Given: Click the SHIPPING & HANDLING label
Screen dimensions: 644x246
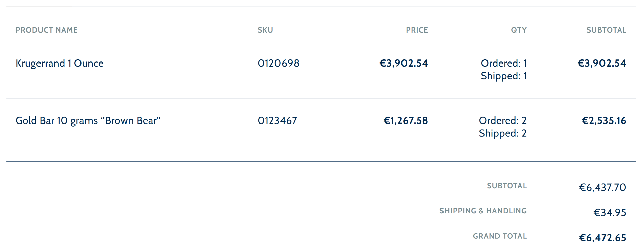Looking at the screenshot, I should [483, 211].
